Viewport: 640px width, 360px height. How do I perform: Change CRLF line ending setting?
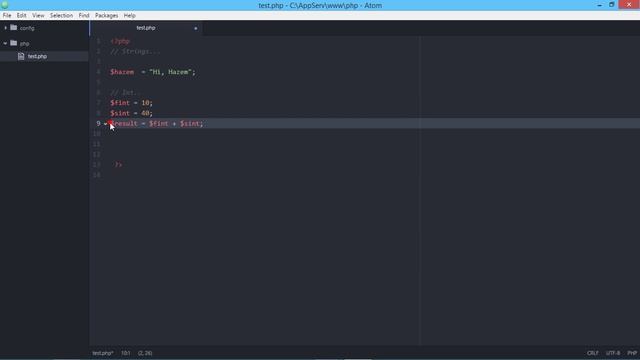click(593, 353)
